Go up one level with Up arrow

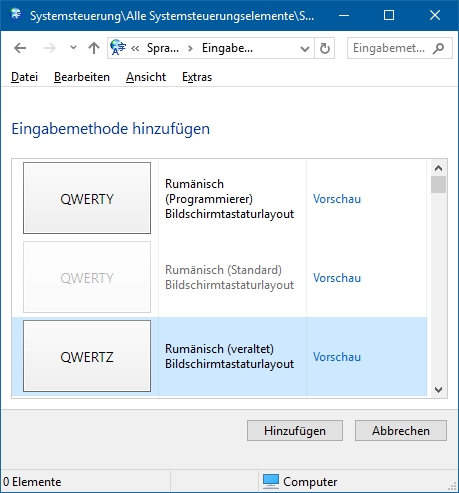tap(94, 48)
